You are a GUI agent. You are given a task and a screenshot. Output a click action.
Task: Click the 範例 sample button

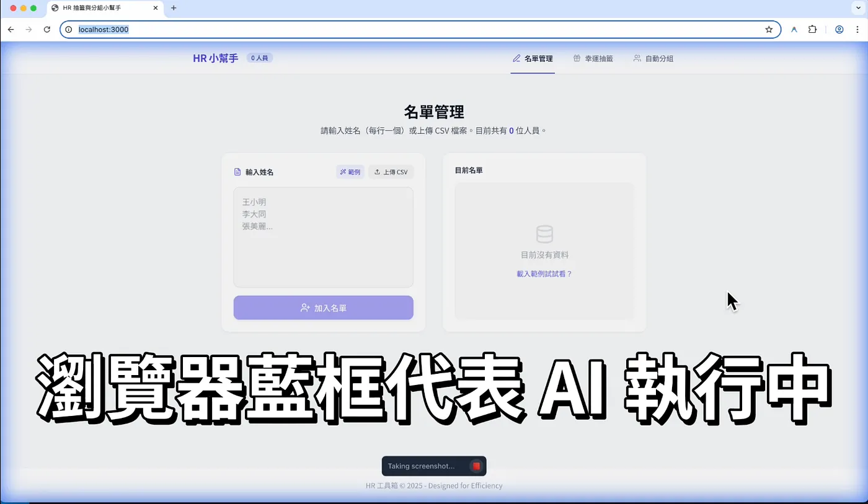[x=350, y=172]
